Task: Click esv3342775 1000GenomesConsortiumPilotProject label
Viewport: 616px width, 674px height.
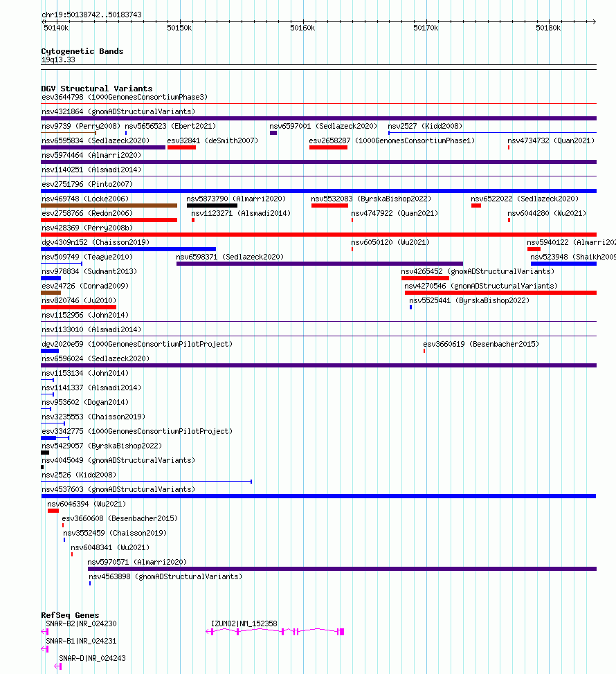Action: click(137, 431)
